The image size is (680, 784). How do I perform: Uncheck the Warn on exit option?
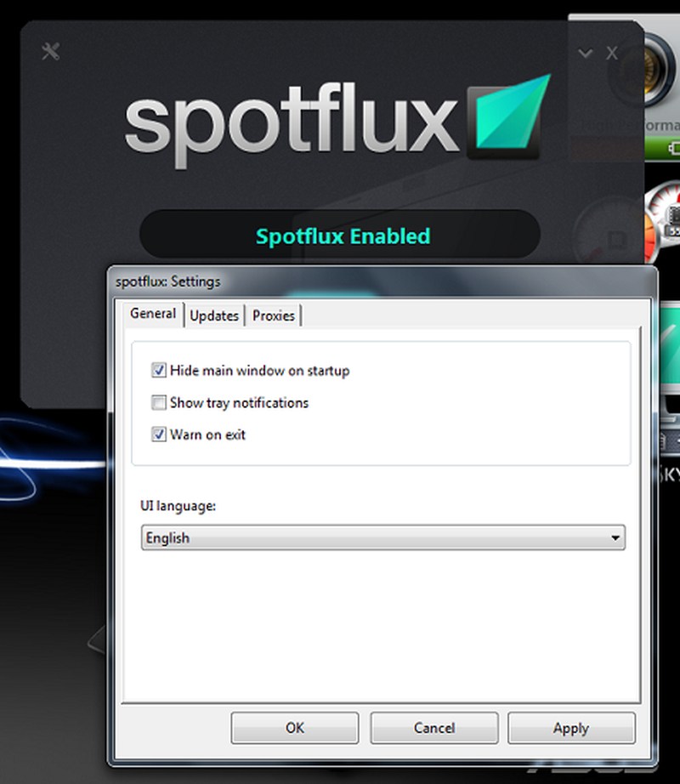coord(158,435)
